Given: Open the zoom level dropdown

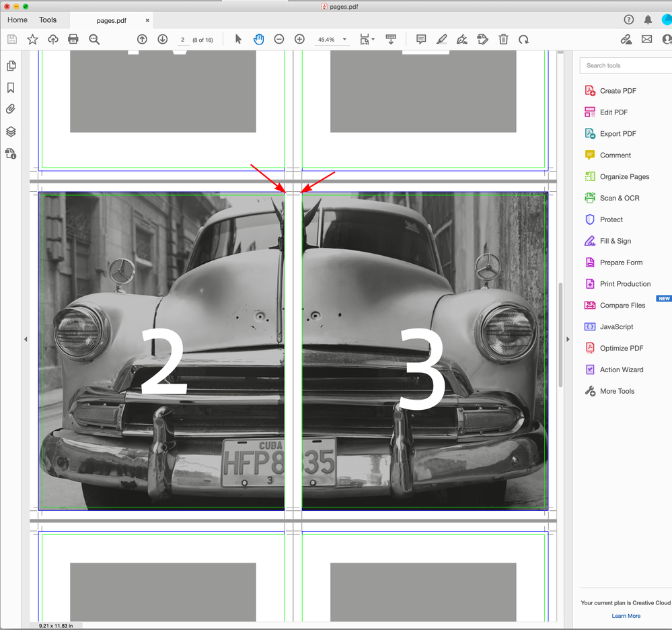Looking at the screenshot, I should [344, 40].
